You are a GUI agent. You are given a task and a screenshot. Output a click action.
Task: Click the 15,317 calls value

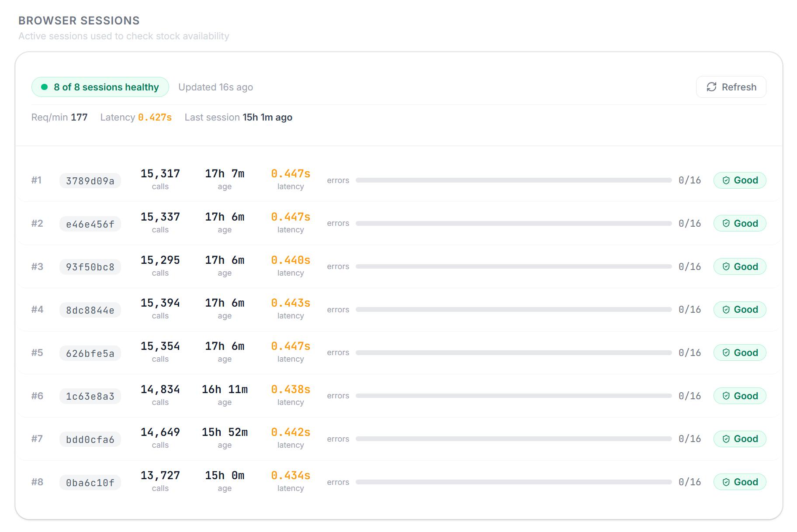click(x=160, y=174)
